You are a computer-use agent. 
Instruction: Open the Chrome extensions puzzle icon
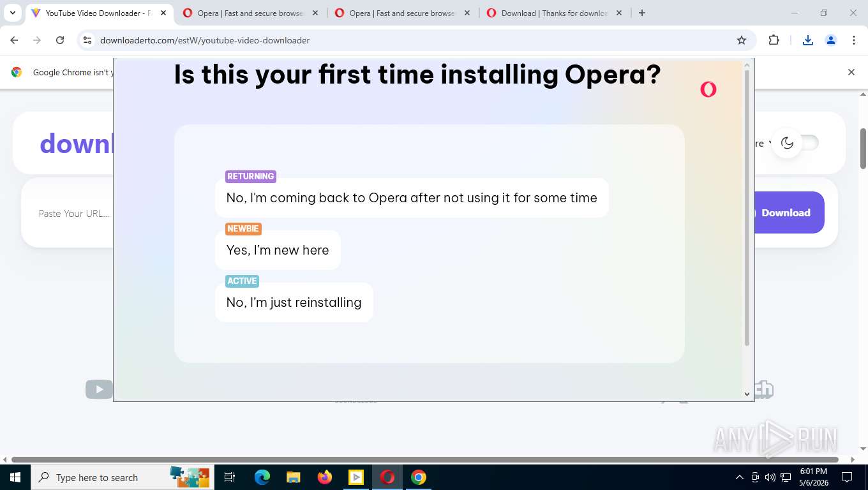[774, 40]
